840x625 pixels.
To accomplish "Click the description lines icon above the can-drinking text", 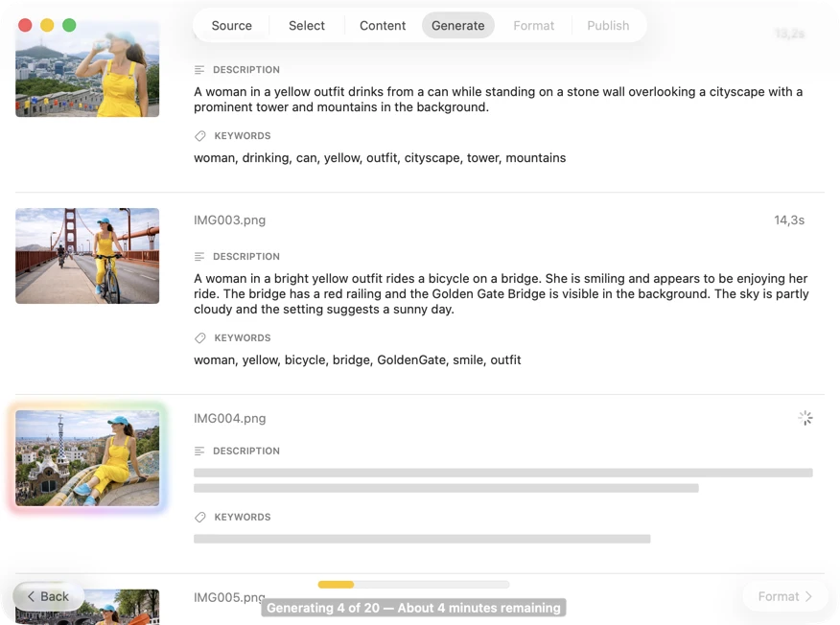I will 199,70.
